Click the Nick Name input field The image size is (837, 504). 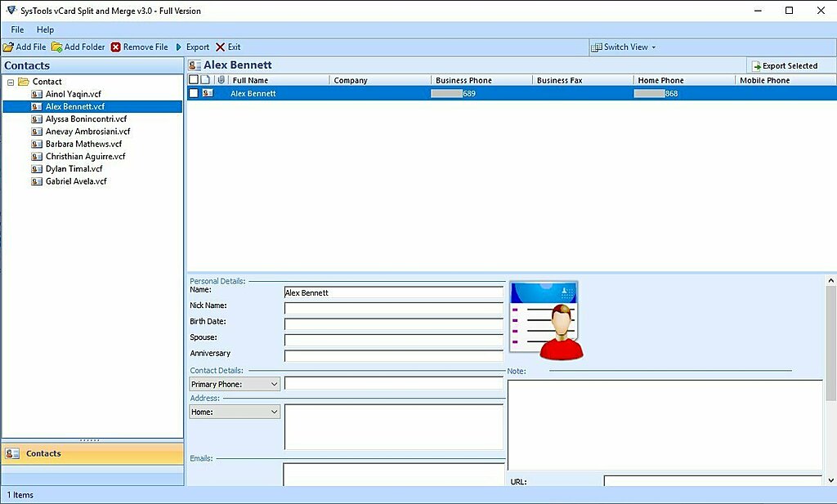coord(394,308)
